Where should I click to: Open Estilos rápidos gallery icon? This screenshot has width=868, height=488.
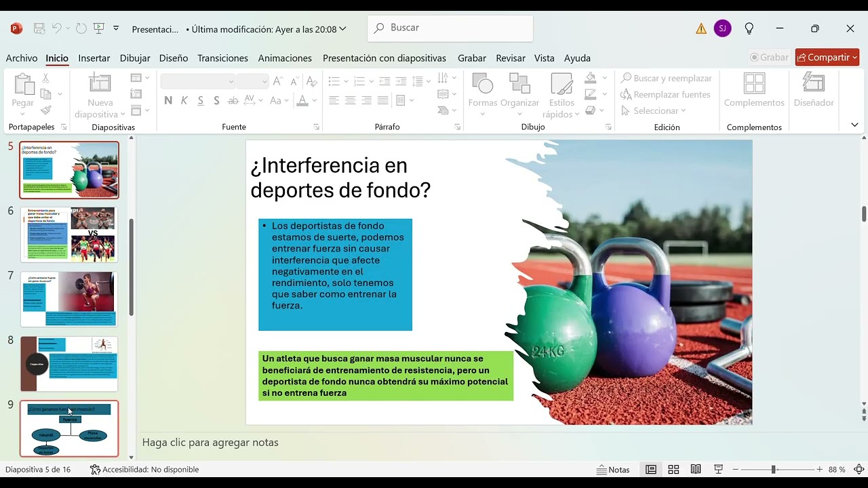click(x=561, y=83)
